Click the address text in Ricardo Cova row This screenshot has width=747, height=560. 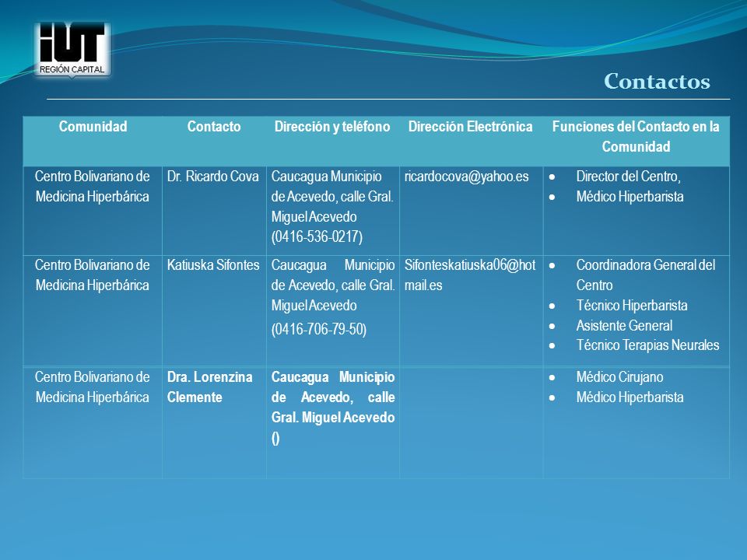point(332,197)
